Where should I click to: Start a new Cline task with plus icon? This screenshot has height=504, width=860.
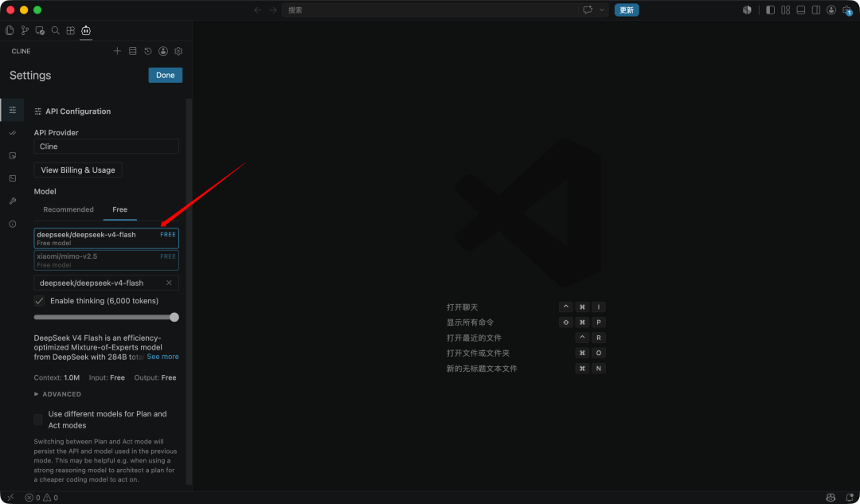[117, 51]
